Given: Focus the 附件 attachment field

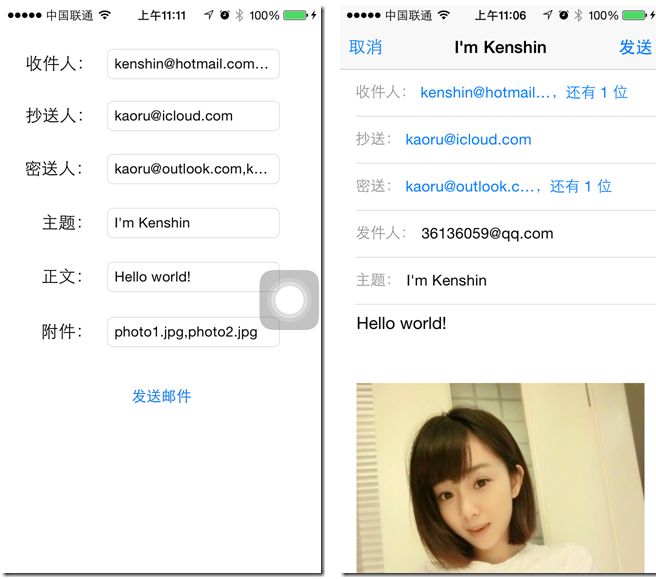Looking at the screenshot, I should [x=193, y=332].
